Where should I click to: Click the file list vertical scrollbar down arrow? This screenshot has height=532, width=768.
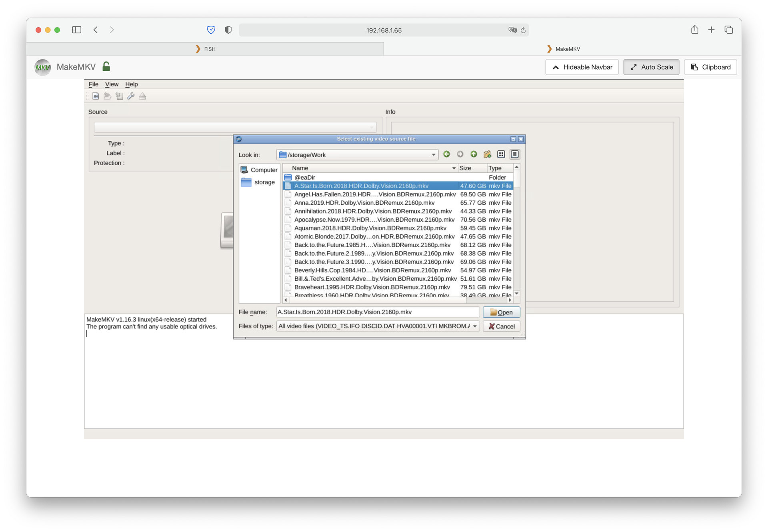point(517,294)
